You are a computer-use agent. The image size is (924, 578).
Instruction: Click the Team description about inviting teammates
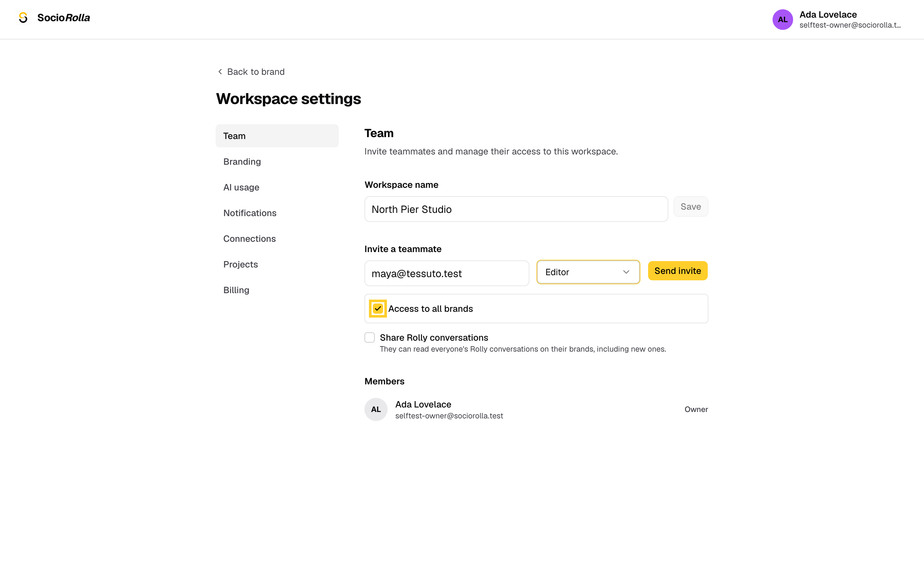491,151
